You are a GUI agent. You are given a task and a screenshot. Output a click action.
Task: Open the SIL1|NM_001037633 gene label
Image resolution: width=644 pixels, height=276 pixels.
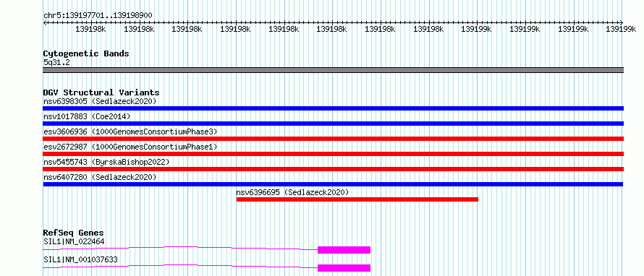(x=80, y=259)
